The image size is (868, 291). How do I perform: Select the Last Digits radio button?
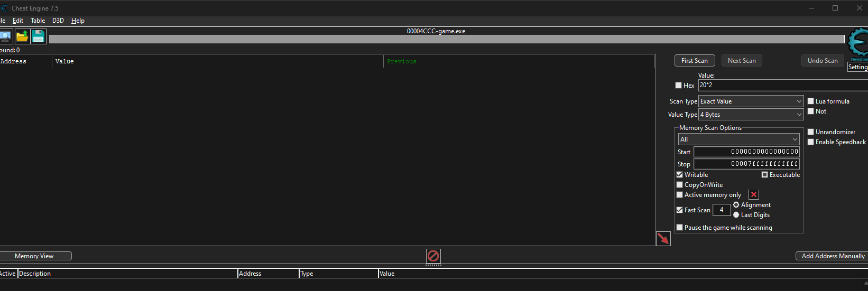(736, 215)
